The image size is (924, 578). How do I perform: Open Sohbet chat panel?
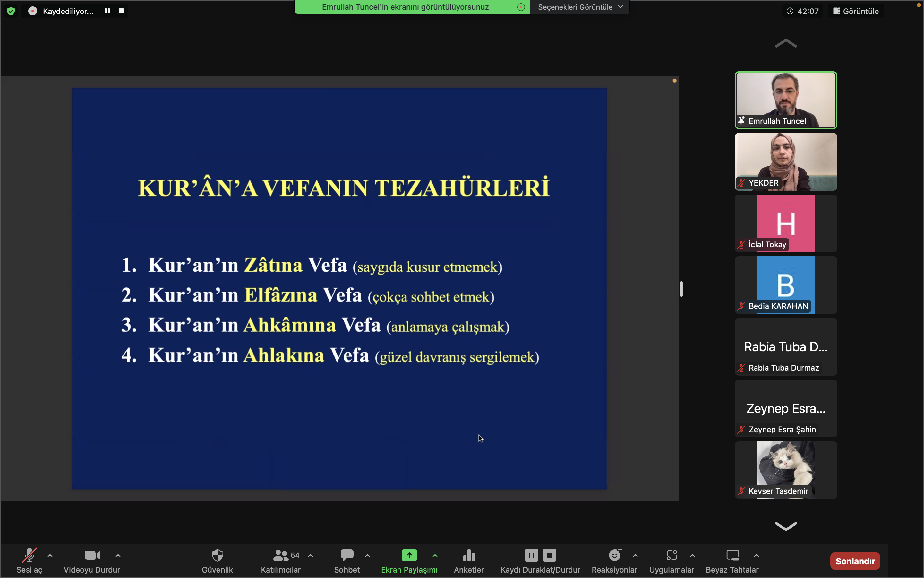coord(347,560)
